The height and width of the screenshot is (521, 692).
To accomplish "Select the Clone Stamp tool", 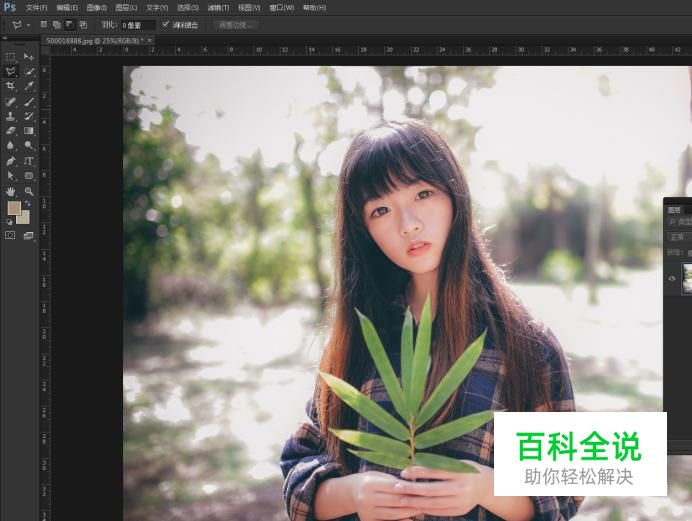I will click(11, 116).
